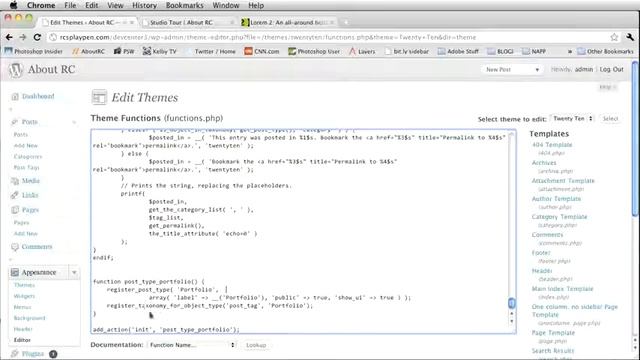Image resolution: width=640 pixels, height=360 pixels.
Task: Click Log Out link
Action: [x=611, y=69]
